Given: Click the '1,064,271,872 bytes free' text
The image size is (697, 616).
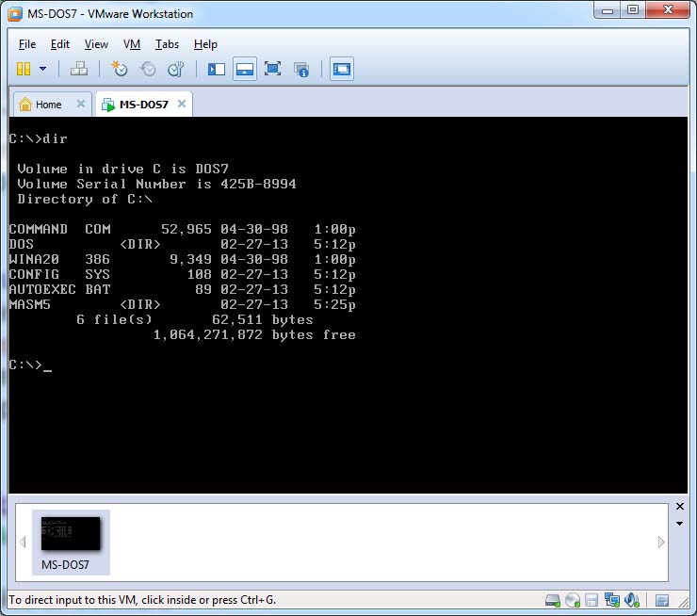Looking at the screenshot, I should (254, 335).
